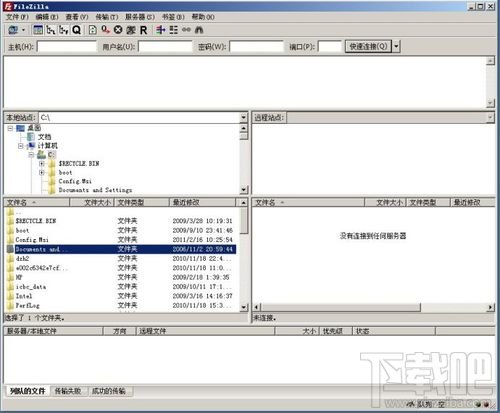Toggle synchronized browsing icon
Viewport: 500px width, 413px height.
(186, 30)
